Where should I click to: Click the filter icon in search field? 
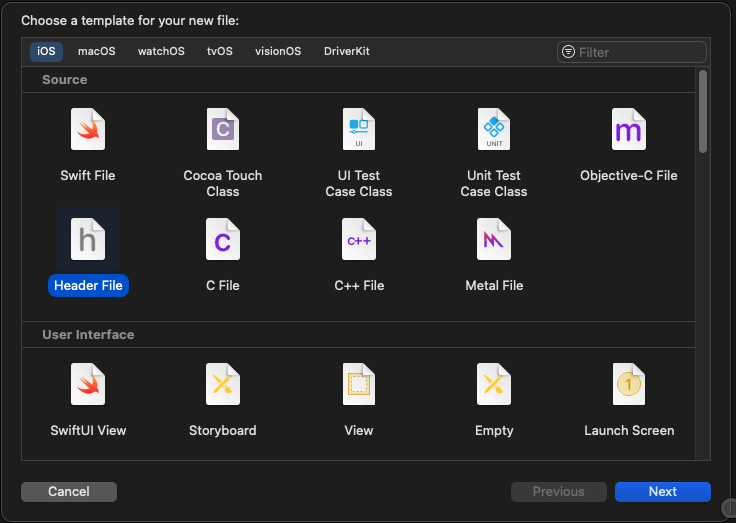point(568,52)
